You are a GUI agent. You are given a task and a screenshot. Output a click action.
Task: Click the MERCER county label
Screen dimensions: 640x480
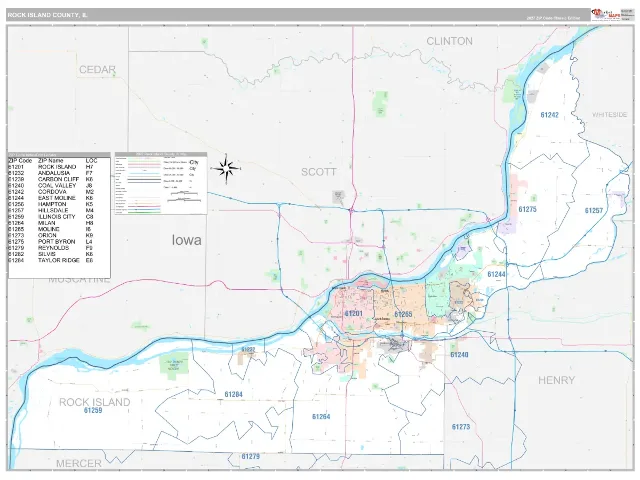[79, 464]
